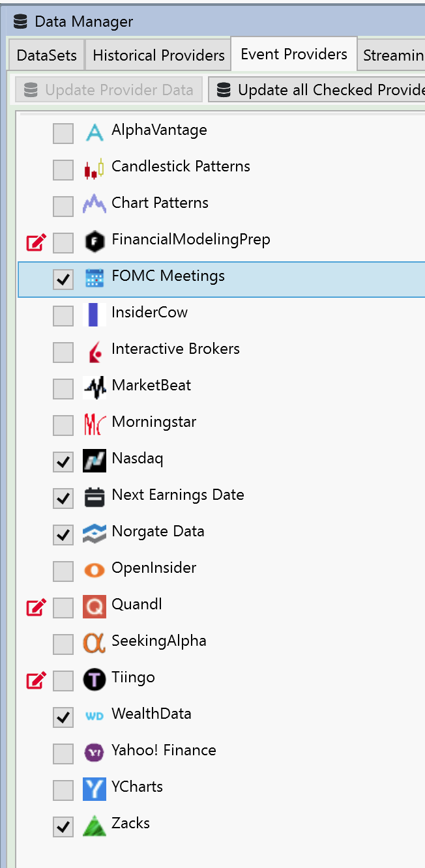Viewport: 425px width, 868px height.
Task: Switch to the DataSets tab
Action: pos(46,56)
